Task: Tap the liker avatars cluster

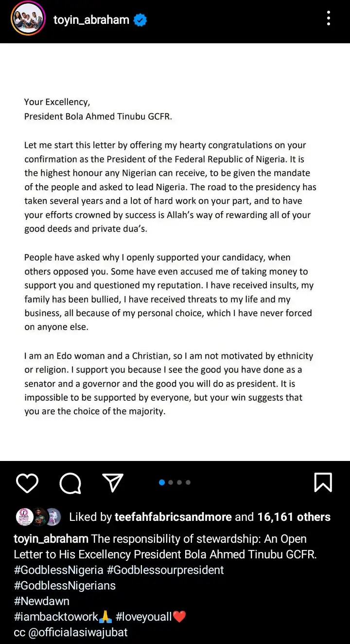Action: click(x=38, y=517)
